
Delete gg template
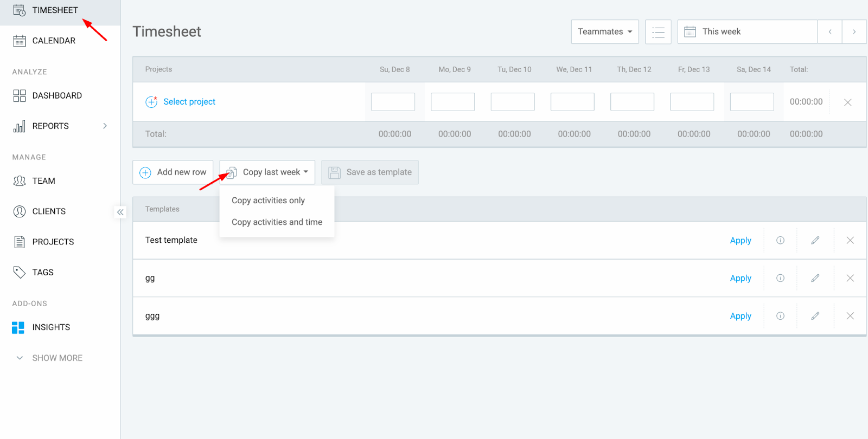(x=850, y=278)
